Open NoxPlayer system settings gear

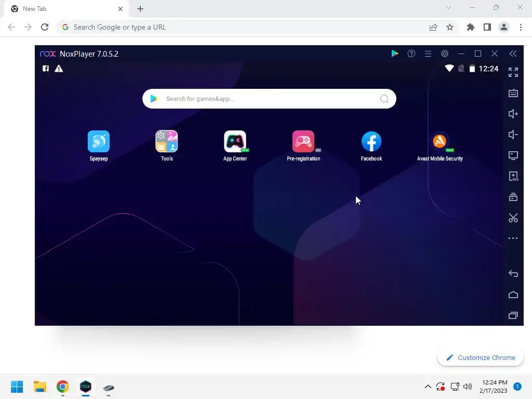[445, 54]
